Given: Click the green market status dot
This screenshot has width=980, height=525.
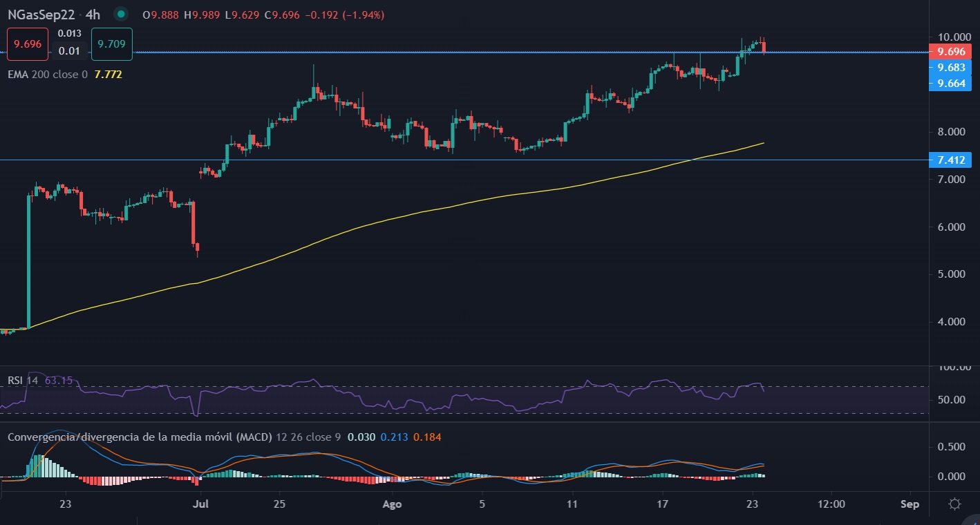Looking at the screenshot, I should click(122, 15).
